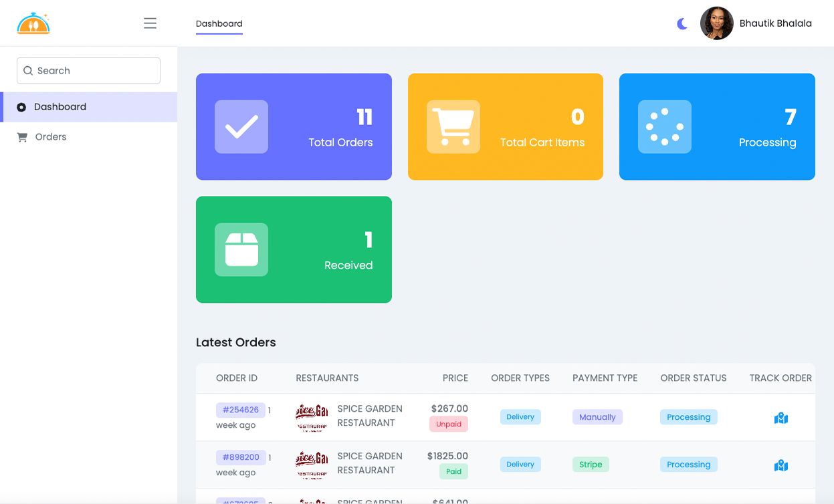Click restaurant logo for order #898200
Viewport: 834px width, 504px height.
point(312,465)
